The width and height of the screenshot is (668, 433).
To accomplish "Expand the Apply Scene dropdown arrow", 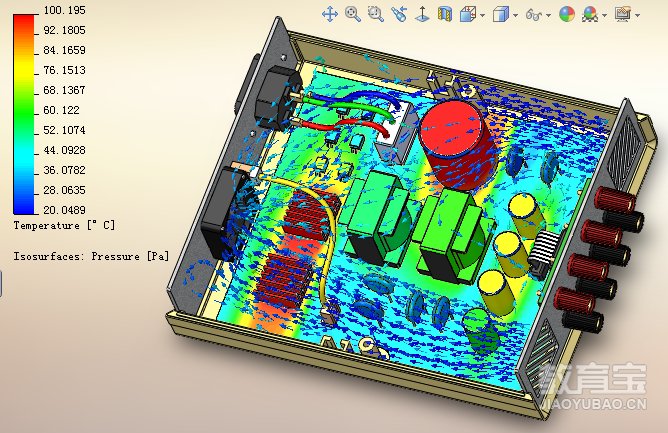I will click(604, 15).
